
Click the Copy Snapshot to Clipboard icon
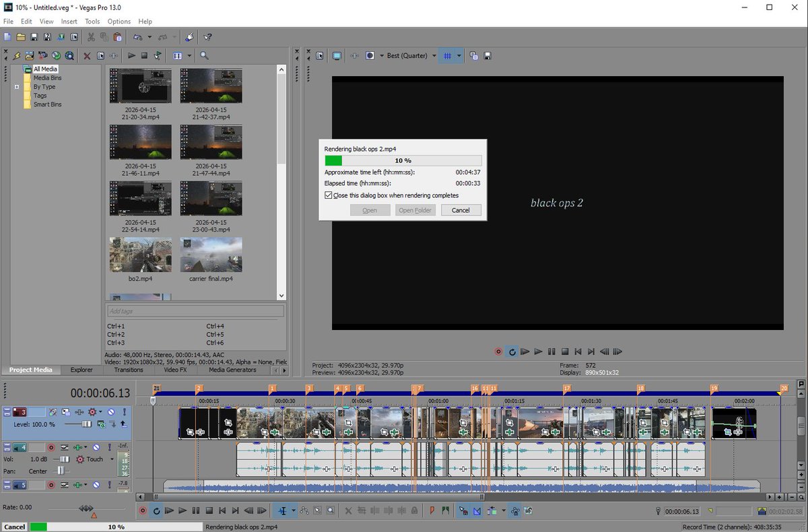point(474,55)
